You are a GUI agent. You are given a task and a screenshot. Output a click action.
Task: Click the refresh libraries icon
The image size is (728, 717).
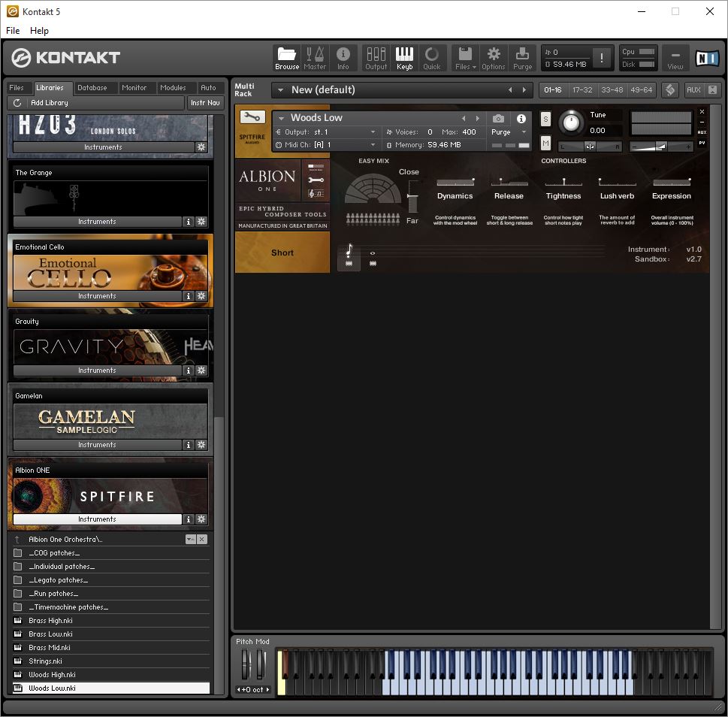coord(17,103)
